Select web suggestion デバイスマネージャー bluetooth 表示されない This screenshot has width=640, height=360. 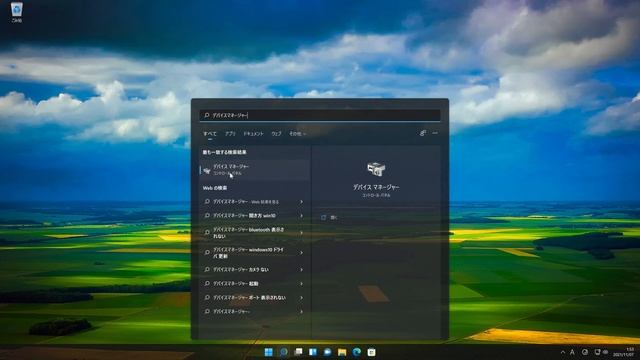click(255, 233)
